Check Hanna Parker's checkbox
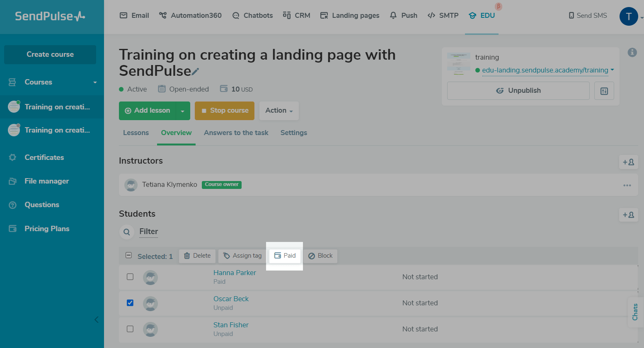The height and width of the screenshot is (348, 644). coord(130,277)
